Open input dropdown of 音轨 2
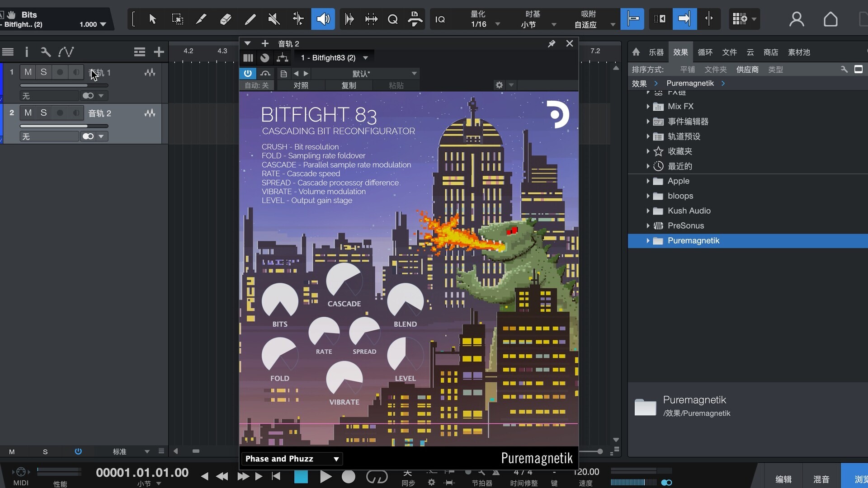 (49, 136)
